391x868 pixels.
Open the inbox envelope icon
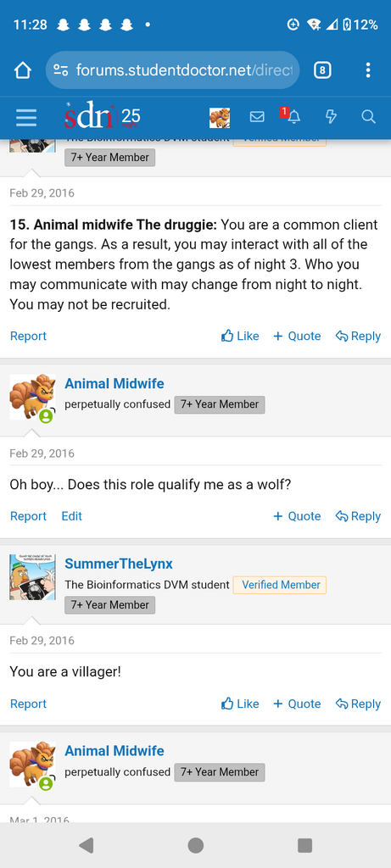click(x=257, y=117)
